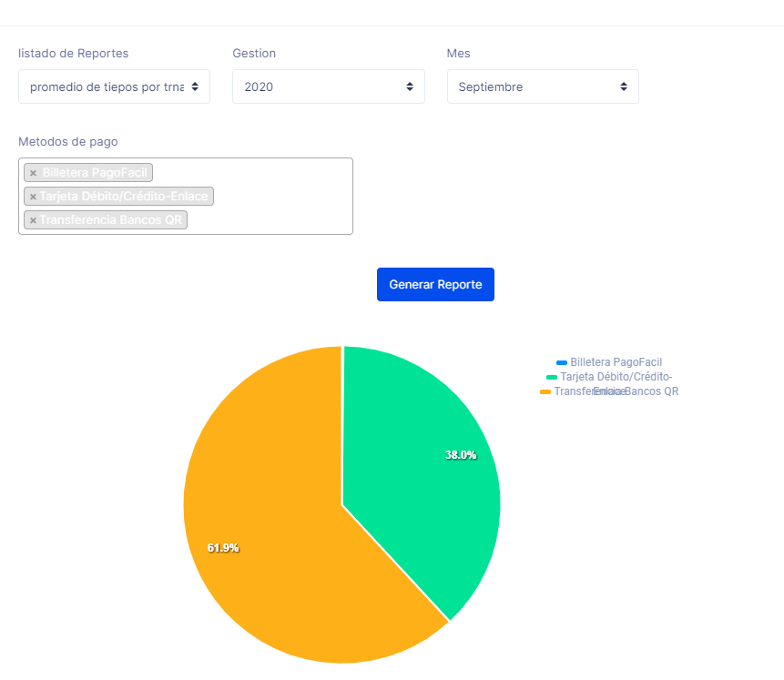Viewport: 784px width, 680px height.
Task: Remove the Tarjeta Débito/Crédito-Enlace tag with its x
Action: click(33, 197)
